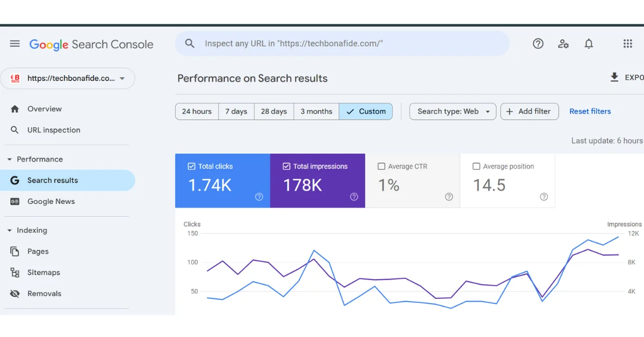Click the 1% average CTR value
This screenshot has width=644, height=337.
coord(389,186)
